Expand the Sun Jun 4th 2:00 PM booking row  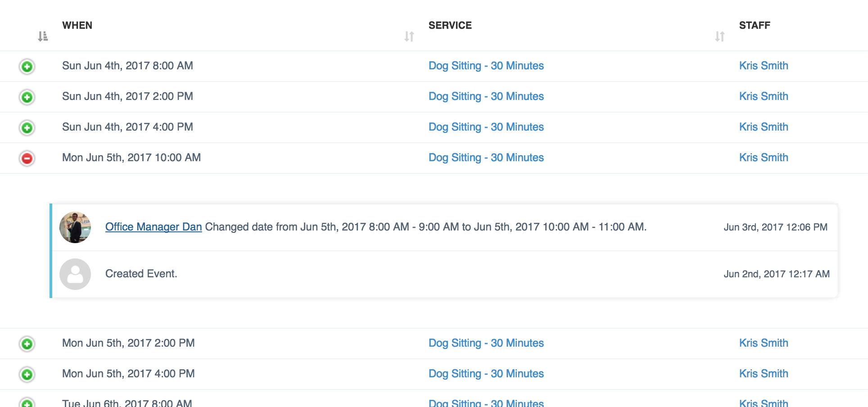coord(27,96)
